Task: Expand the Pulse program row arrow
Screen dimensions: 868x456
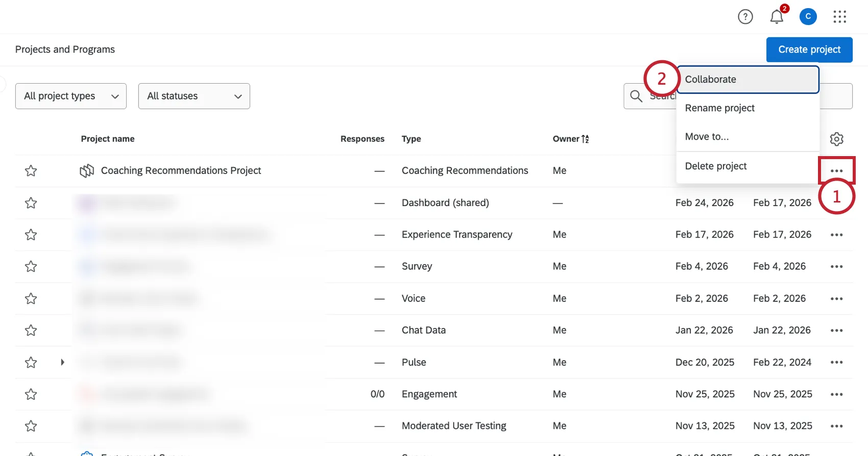Action: (62, 362)
